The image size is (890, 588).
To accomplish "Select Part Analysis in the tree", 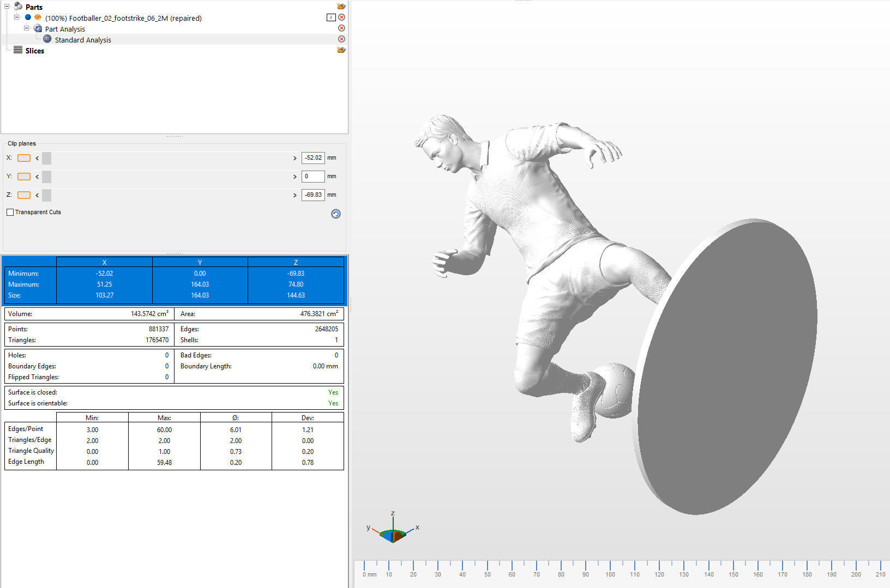I will [65, 29].
